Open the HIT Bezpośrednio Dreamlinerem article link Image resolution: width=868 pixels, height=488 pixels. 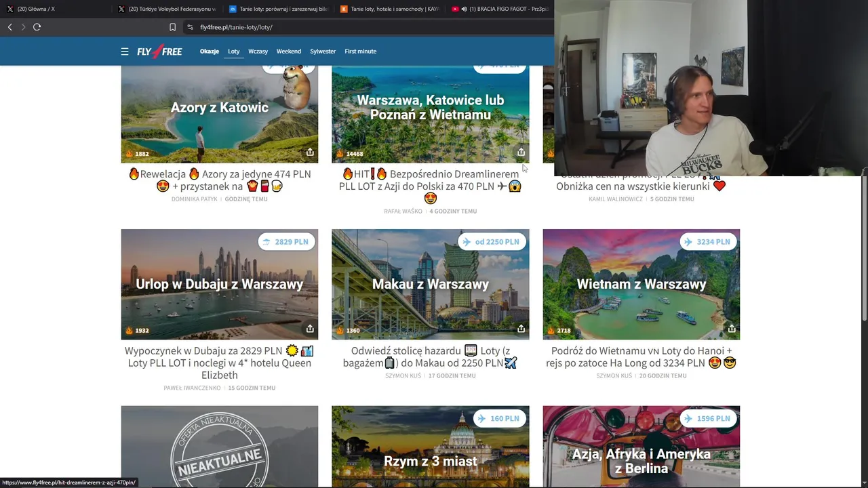[431, 186]
